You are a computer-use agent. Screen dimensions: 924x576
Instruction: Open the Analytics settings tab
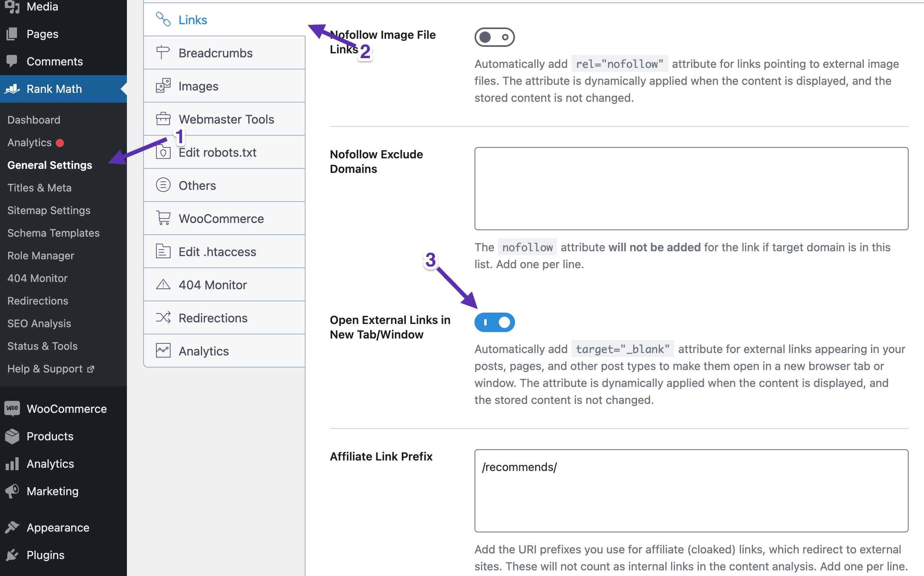click(204, 351)
